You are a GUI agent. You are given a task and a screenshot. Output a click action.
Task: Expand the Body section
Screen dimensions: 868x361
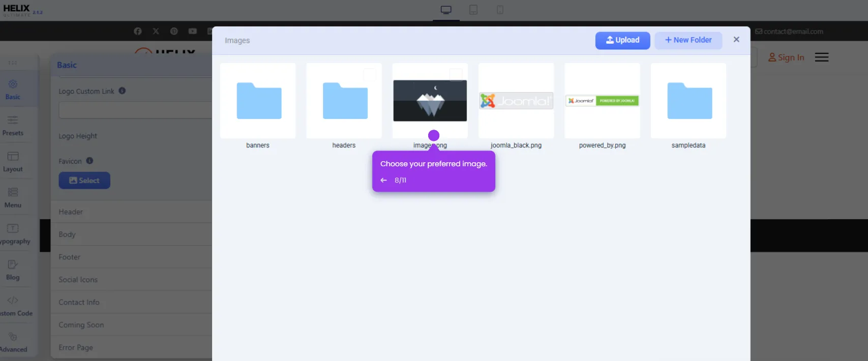(131, 234)
